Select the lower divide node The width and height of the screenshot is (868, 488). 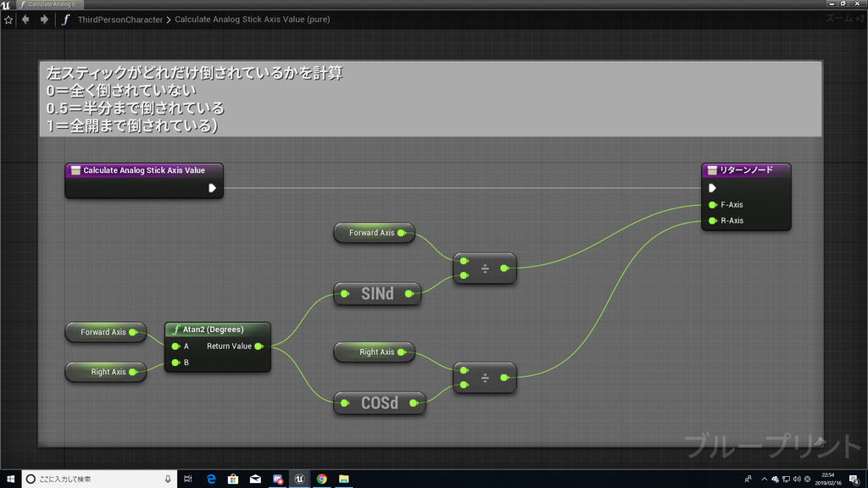[485, 378]
